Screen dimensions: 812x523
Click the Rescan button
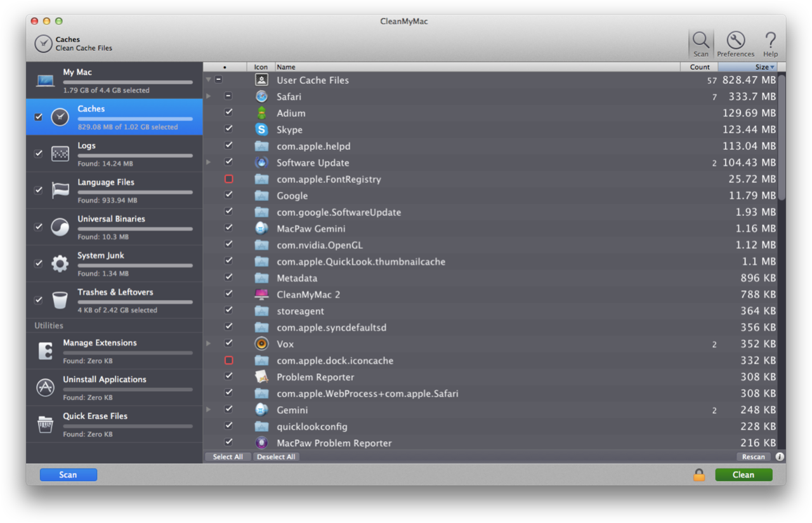754,457
